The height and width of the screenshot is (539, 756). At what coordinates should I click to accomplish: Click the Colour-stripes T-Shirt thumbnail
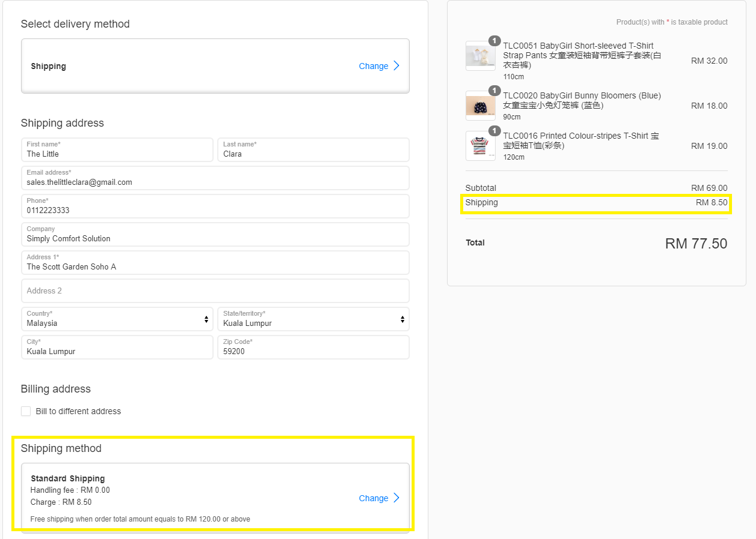481,146
